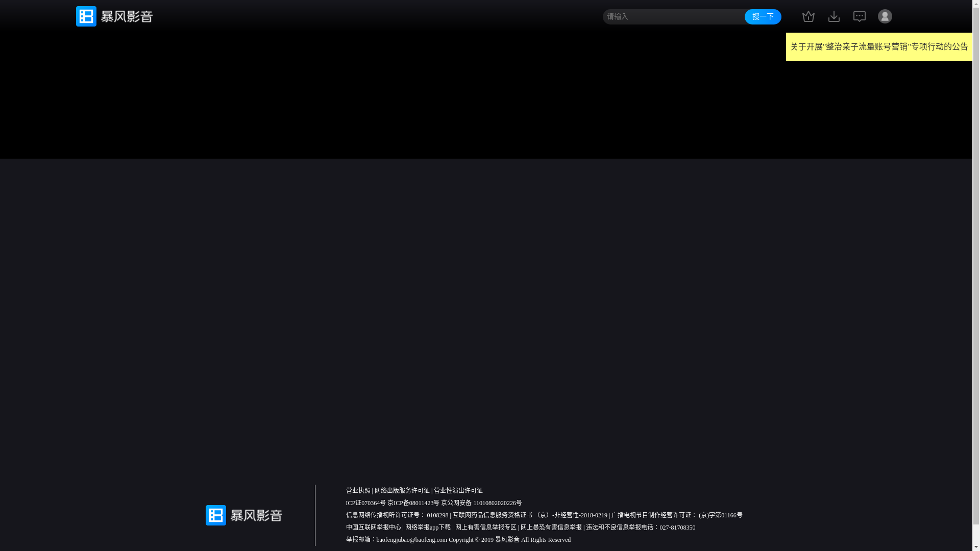980x551 pixels.
Task: Click the 京ICP备08011423号 link
Action: pos(413,503)
